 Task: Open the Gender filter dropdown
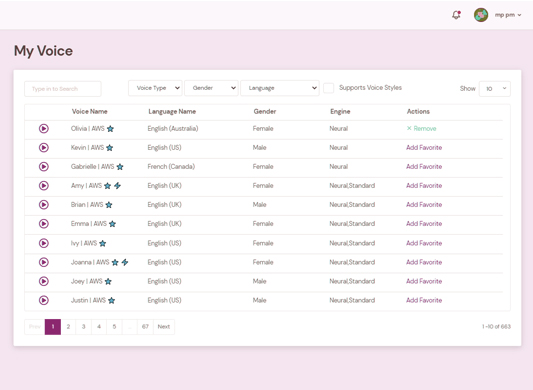pos(211,88)
